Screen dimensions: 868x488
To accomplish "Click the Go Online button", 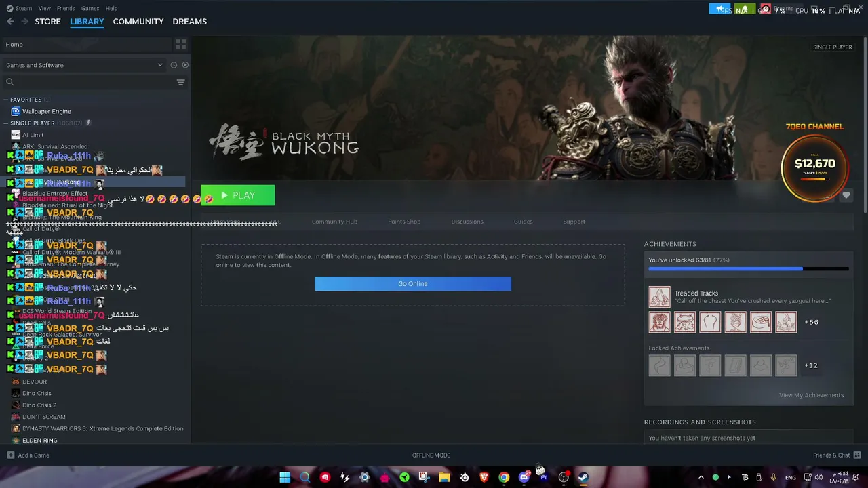I will pyautogui.click(x=413, y=284).
